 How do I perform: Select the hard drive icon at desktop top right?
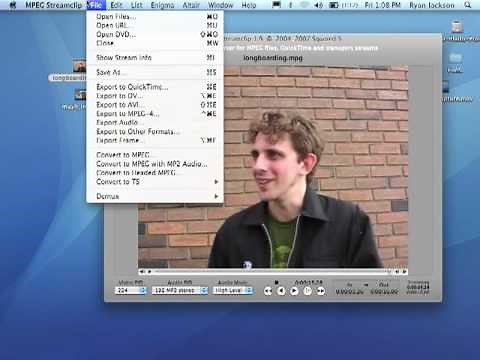[457, 26]
